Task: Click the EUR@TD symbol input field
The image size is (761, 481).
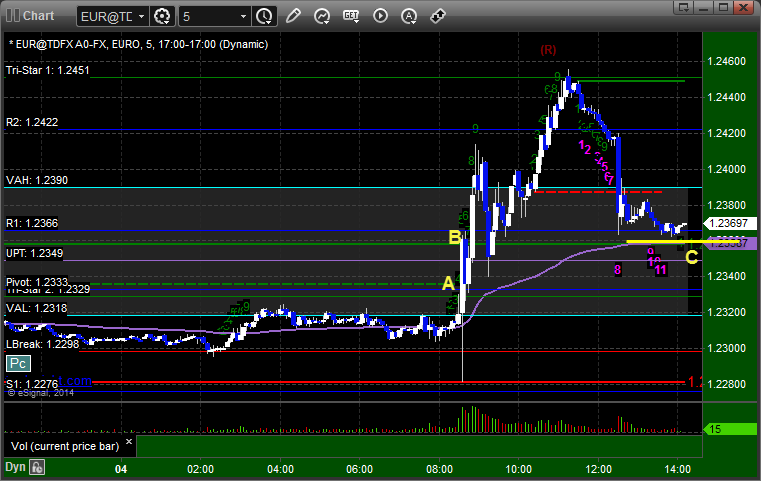Action: point(107,17)
